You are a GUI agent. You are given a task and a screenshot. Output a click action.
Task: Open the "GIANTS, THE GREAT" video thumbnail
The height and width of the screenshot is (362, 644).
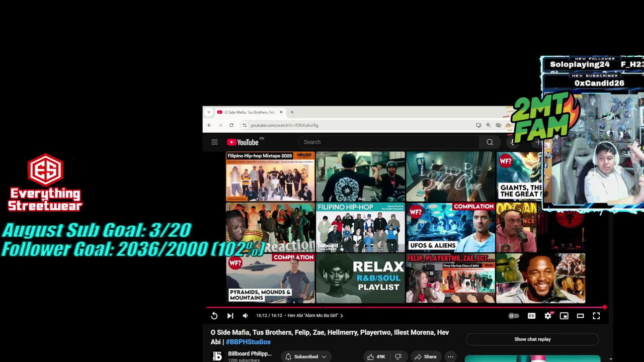[x=519, y=176]
